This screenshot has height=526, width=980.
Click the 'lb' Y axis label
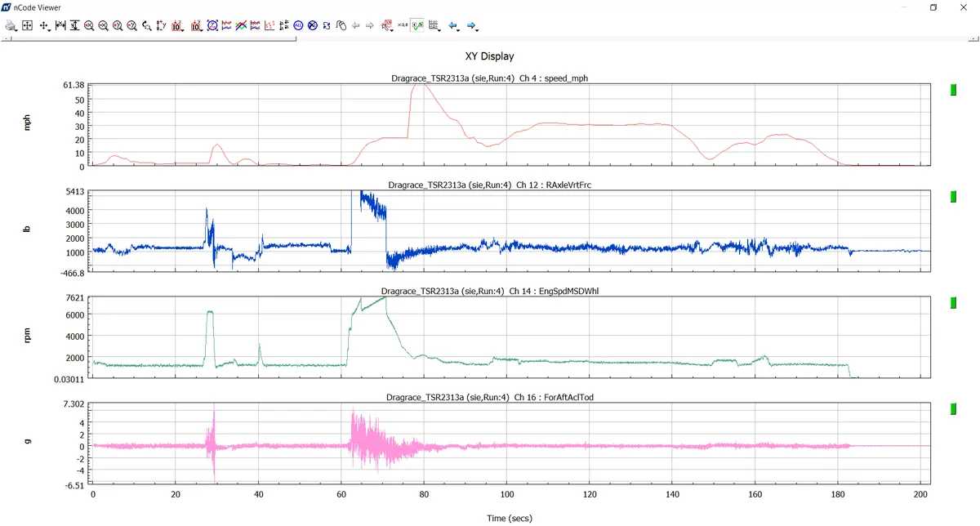(x=27, y=231)
